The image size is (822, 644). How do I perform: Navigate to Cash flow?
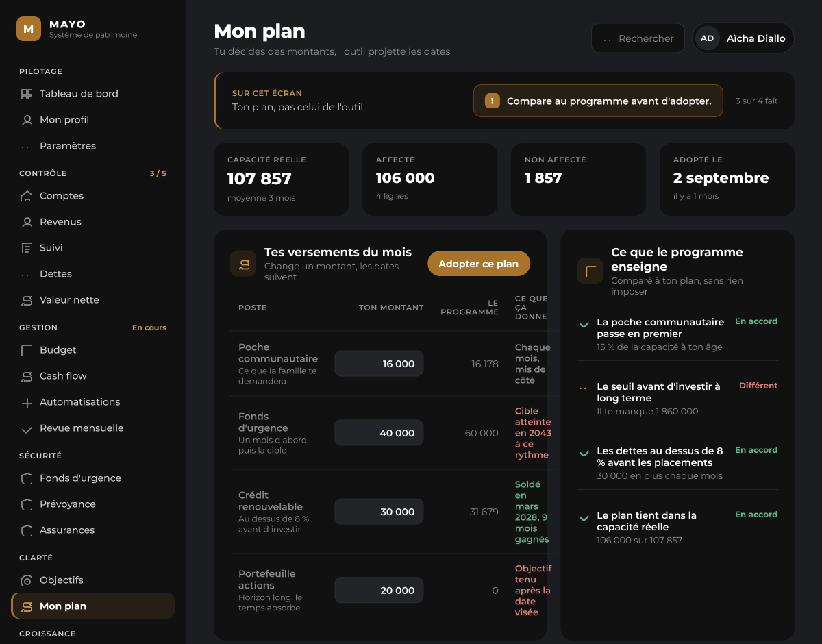pos(93,376)
